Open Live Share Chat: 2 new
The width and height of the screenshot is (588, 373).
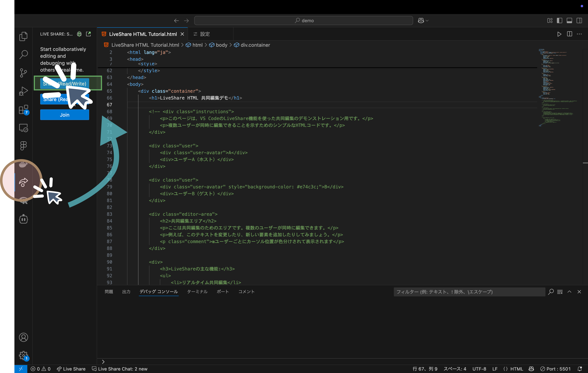(x=120, y=369)
